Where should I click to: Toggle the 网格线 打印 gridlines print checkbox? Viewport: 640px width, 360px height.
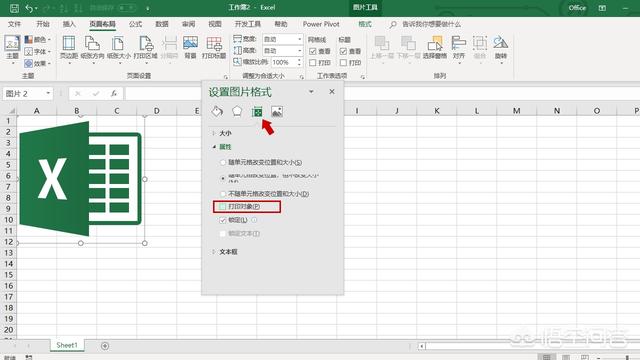(x=313, y=62)
